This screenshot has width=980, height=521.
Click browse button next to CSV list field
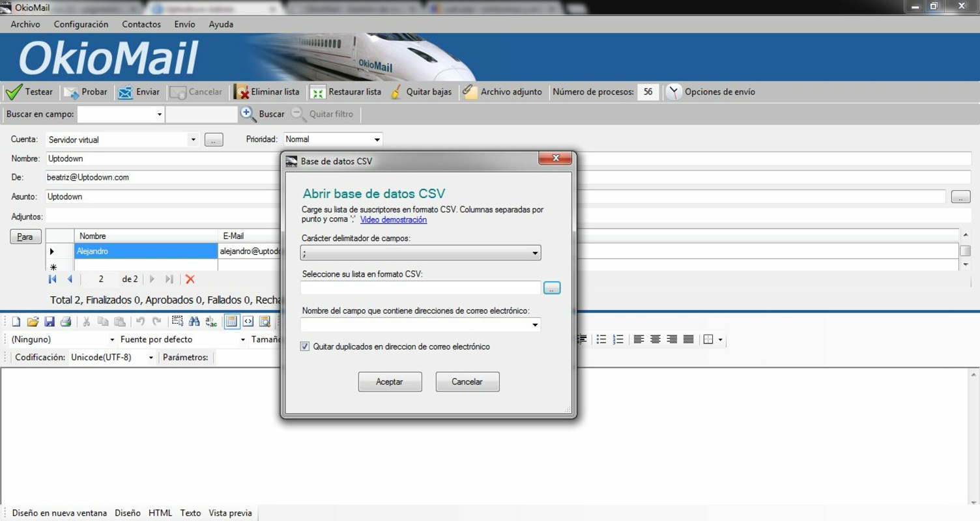(552, 288)
